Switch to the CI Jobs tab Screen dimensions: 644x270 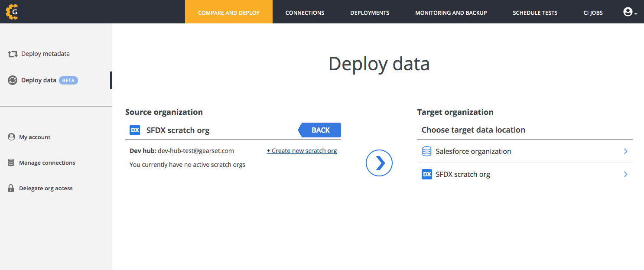(593, 13)
